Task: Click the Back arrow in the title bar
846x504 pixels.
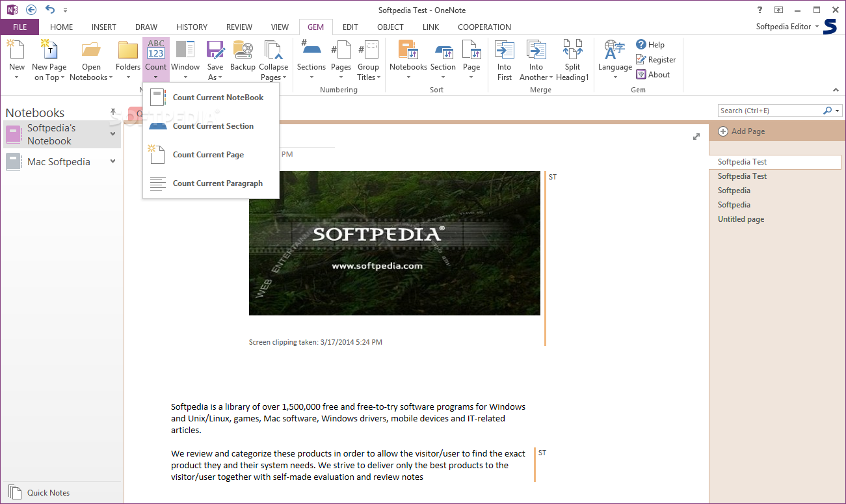Action: pyautogui.click(x=31, y=10)
